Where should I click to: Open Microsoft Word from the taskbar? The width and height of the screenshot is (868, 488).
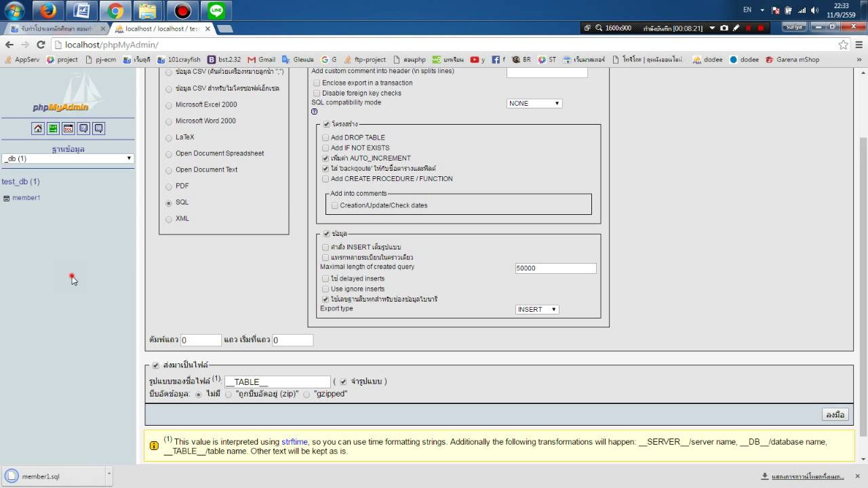82,11
